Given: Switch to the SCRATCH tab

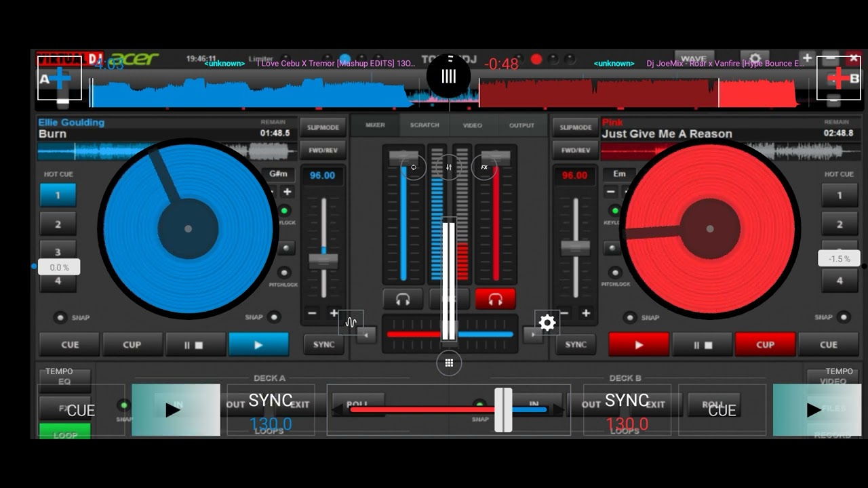Looking at the screenshot, I should pyautogui.click(x=425, y=125).
